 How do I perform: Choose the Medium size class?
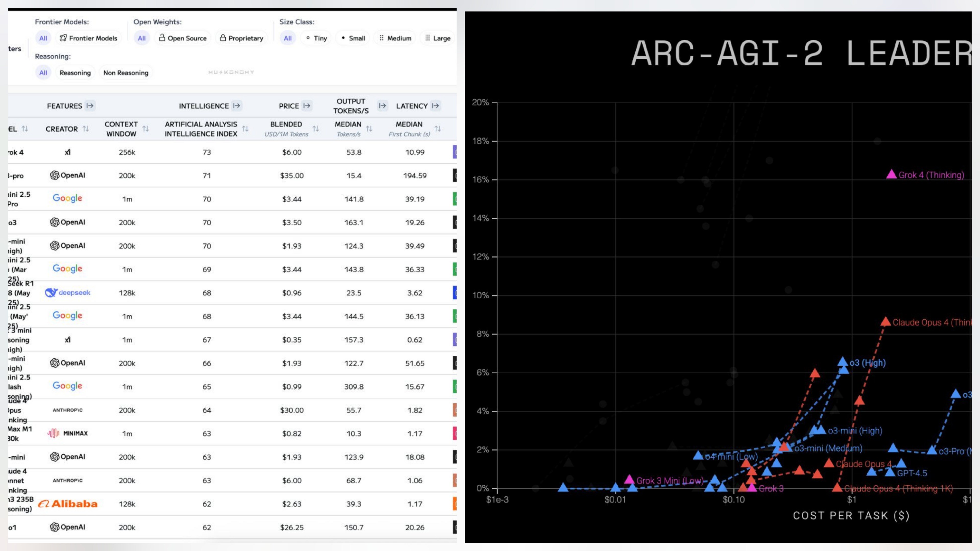click(x=395, y=38)
